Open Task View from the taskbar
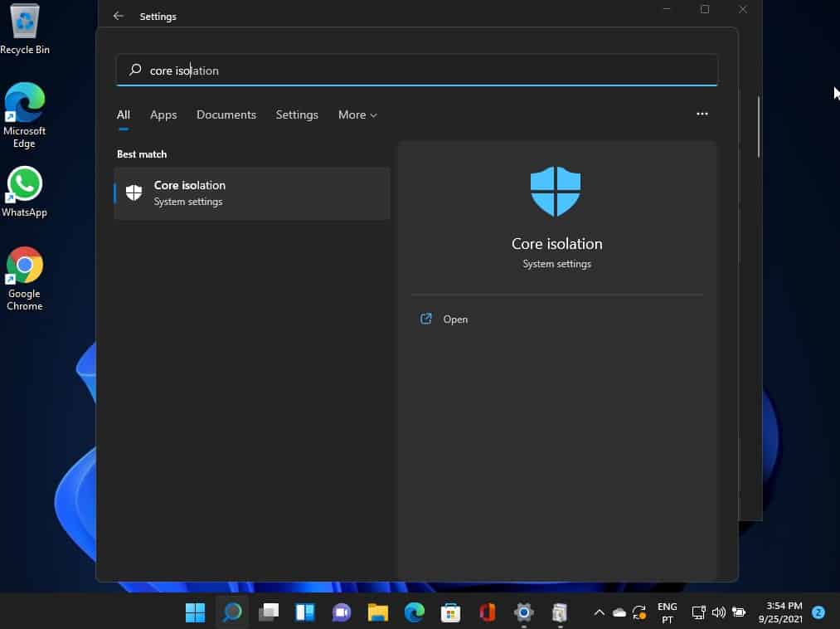Screen dimensions: 840x629 269,612
